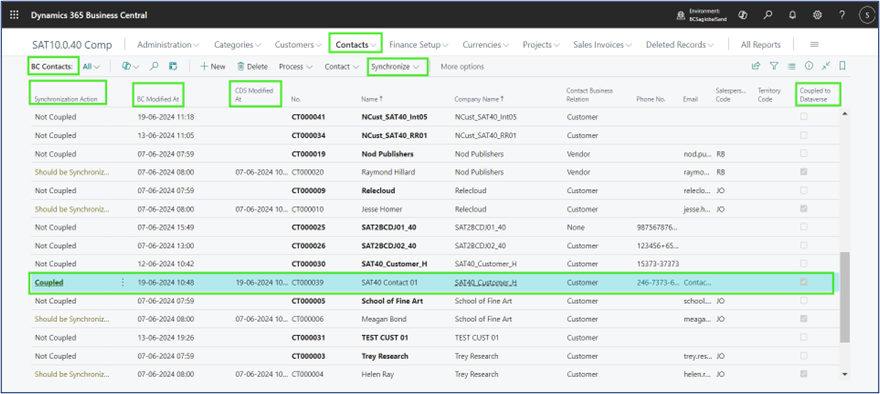Expand the Categories menu
Viewport: 880px width, 394px height.
click(237, 44)
